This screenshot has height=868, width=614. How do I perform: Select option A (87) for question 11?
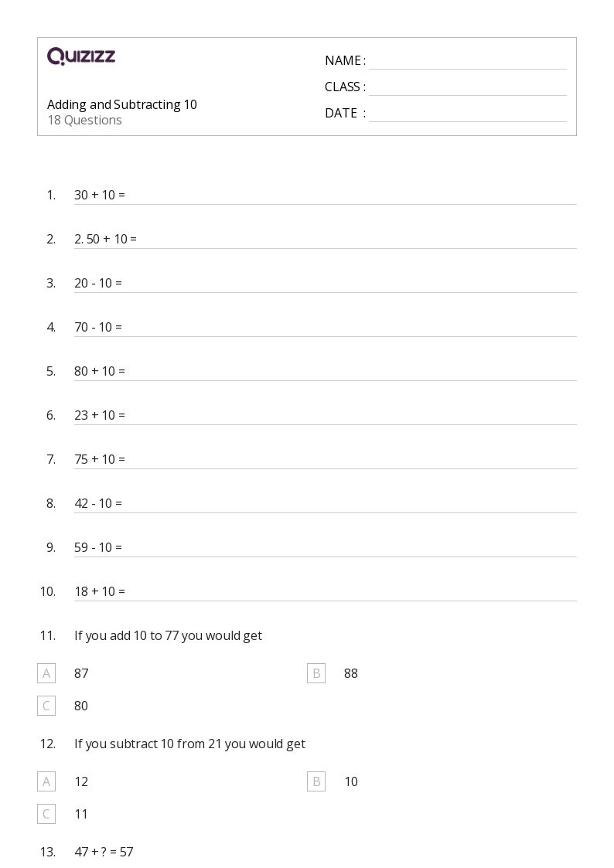coord(46,673)
